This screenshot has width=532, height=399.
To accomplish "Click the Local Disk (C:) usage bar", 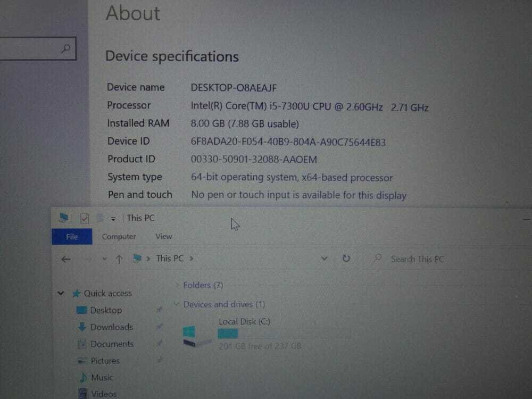I will click(284, 334).
